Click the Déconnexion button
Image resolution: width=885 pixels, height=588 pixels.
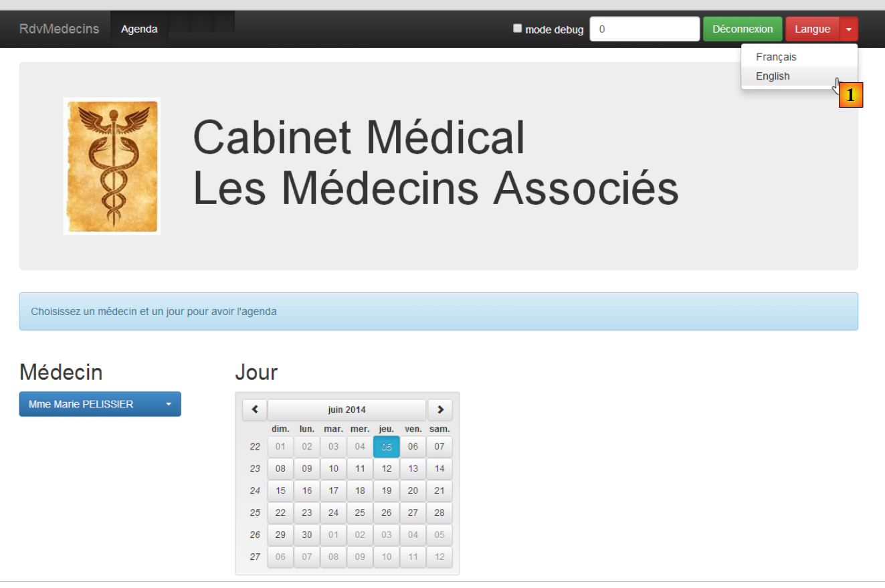pyautogui.click(x=743, y=29)
